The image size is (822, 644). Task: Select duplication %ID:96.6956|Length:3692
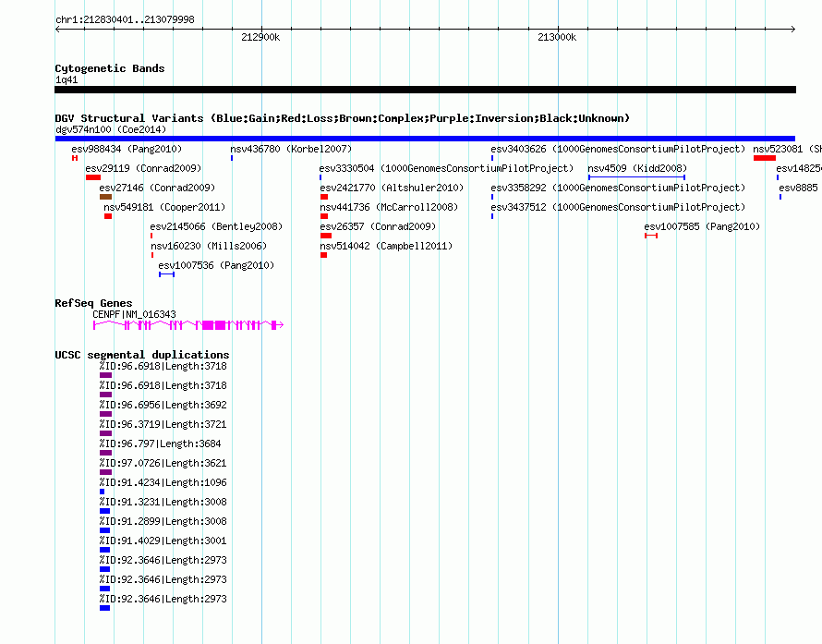(163, 405)
